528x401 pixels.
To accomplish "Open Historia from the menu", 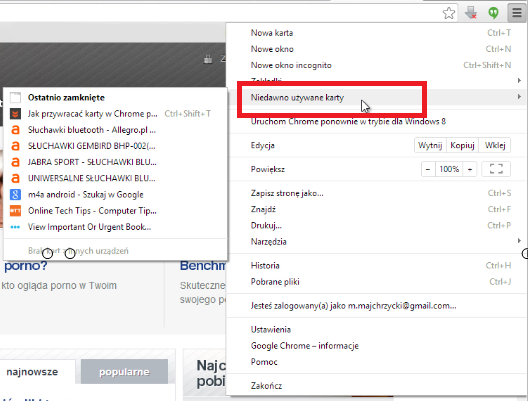I will point(375,266).
